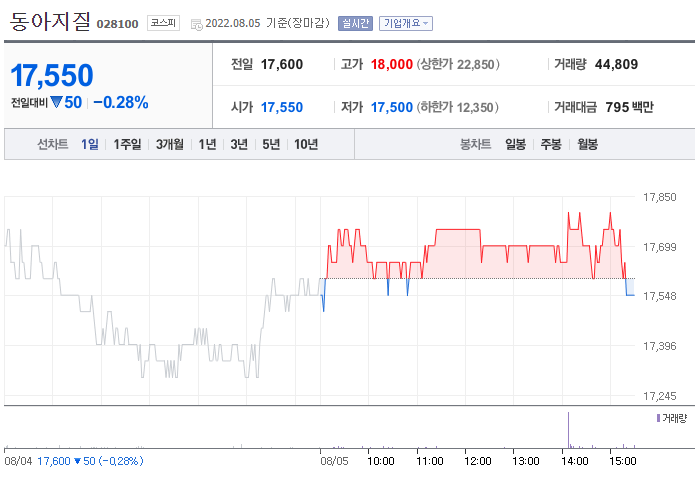Viewport: 695px width, 483px height.
Task: Click the 봉차트 label
Action: 476,144
